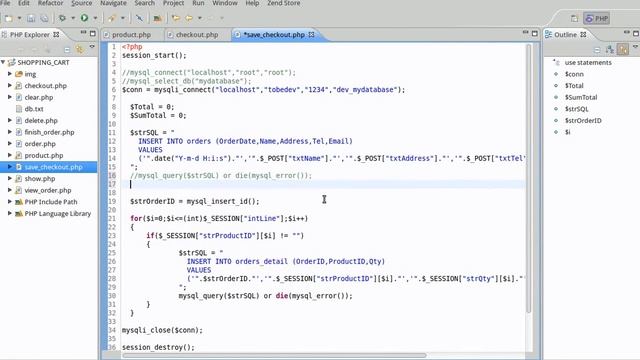The width and height of the screenshot is (640, 360).
Task: Close the PHP Explorer view tab
Action: [x=56, y=35]
